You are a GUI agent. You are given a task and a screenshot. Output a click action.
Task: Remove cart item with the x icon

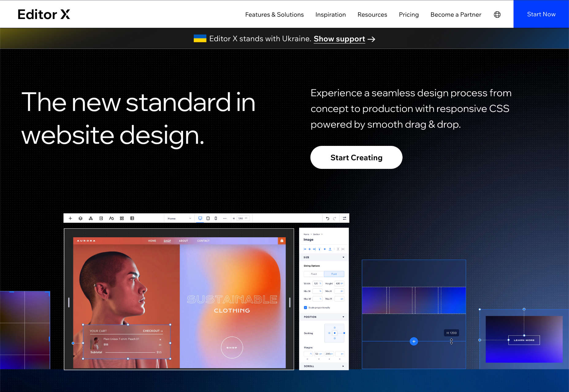(160, 340)
